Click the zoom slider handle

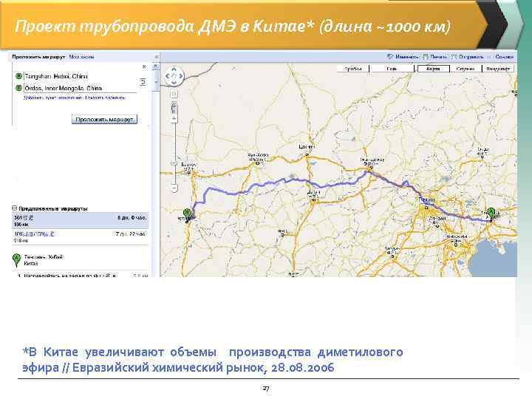174,163
